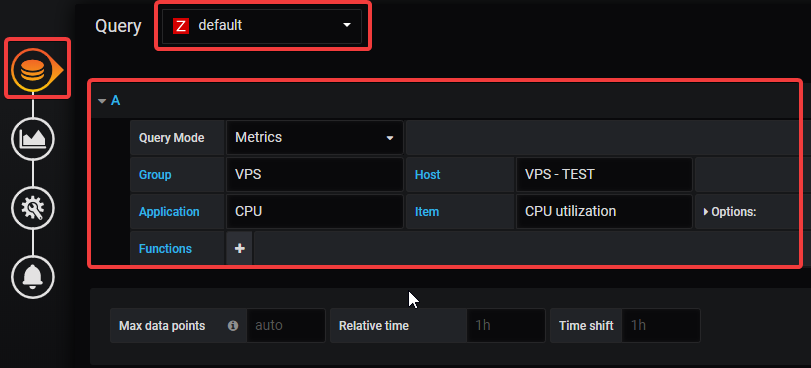
Task: Open the General settings gear icon
Action: pos(33,208)
